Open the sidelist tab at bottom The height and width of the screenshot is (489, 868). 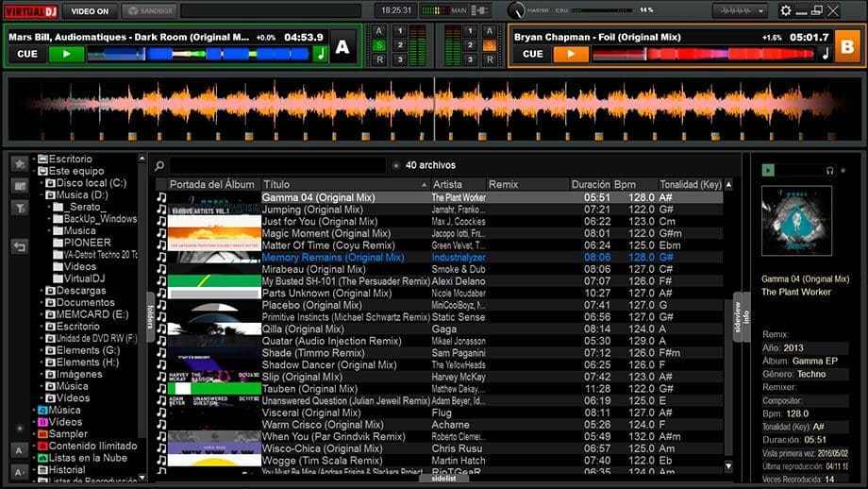point(443,478)
